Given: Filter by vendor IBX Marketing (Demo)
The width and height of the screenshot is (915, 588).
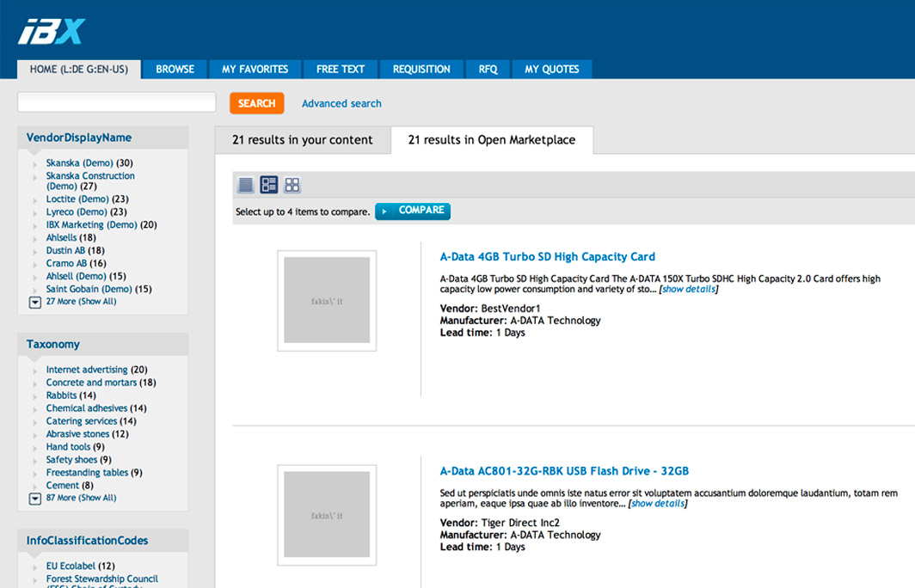Looking at the screenshot, I should tap(91, 224).
